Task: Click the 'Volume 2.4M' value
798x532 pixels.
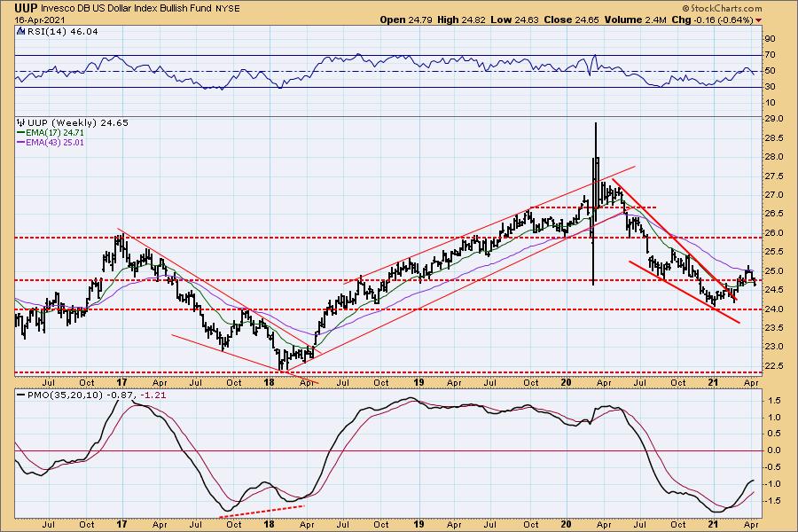Action: point(635,20)
